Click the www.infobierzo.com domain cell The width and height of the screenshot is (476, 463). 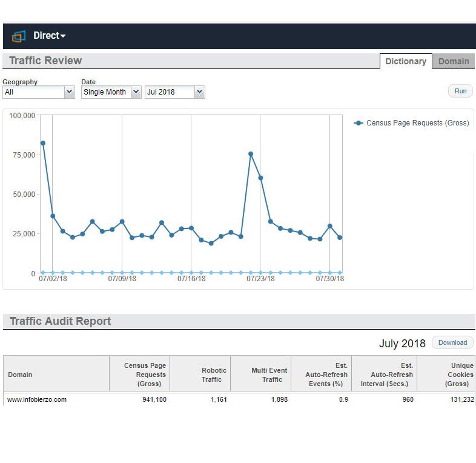pos(37,399)
